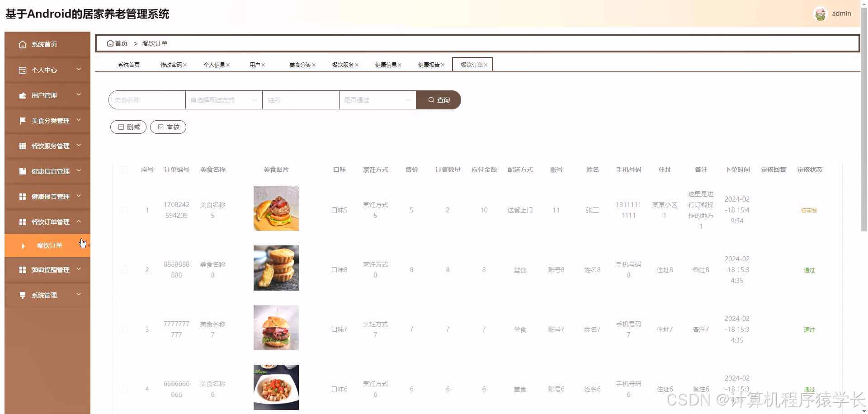This screenshot has width=868, height=414.
Task: Switch to the 修改密码 tab
Action: click(x=171, y=65)
